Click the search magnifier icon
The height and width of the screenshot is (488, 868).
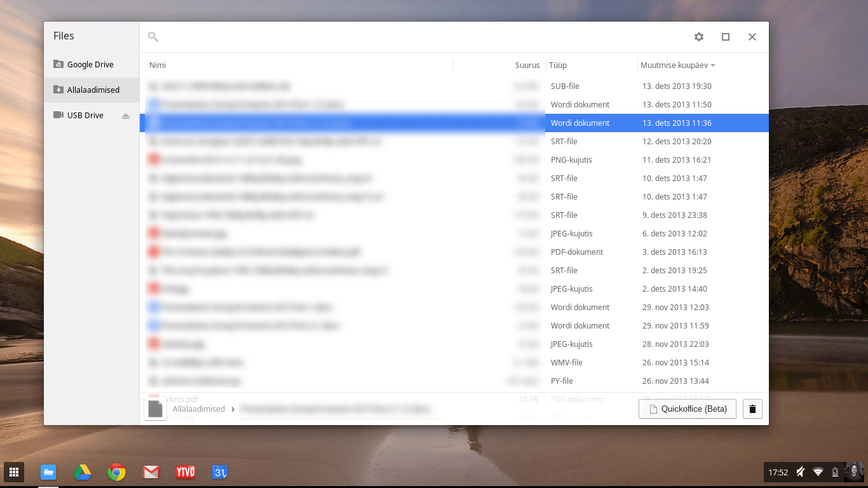pos(153,37)
